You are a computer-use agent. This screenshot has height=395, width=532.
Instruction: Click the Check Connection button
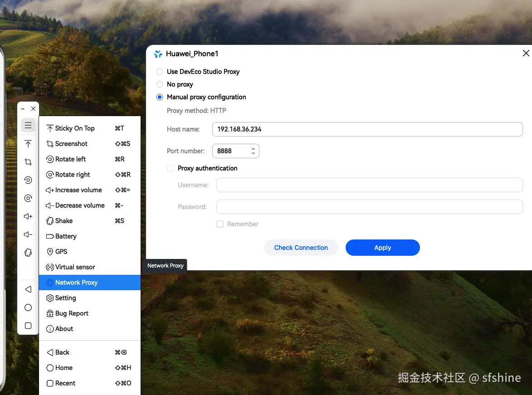coord(301,248)
